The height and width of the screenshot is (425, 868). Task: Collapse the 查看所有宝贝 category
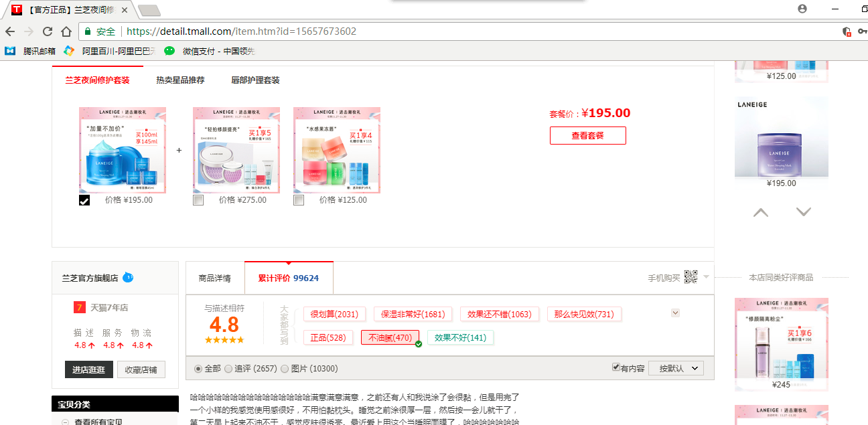(x=66, y=422)
